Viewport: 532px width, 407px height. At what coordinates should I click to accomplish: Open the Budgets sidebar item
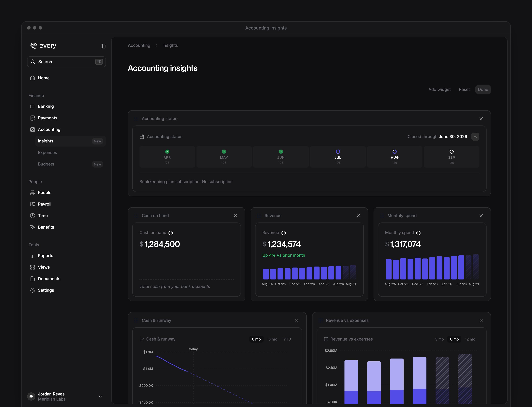71,164
